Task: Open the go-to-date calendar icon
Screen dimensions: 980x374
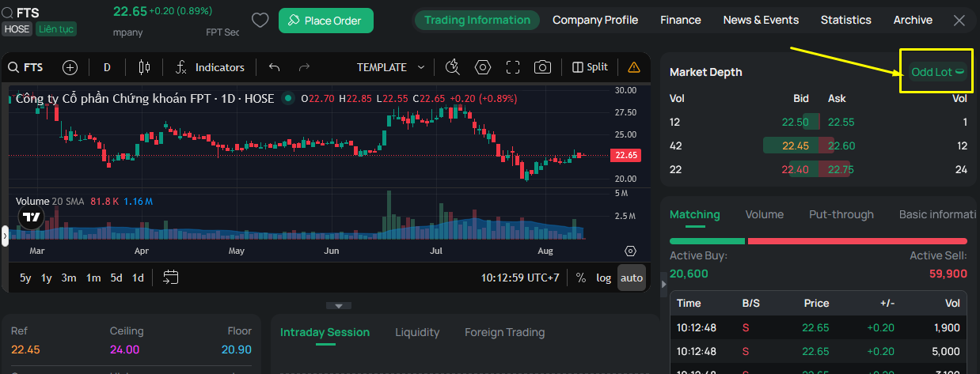Action: (x=171, y=278)
